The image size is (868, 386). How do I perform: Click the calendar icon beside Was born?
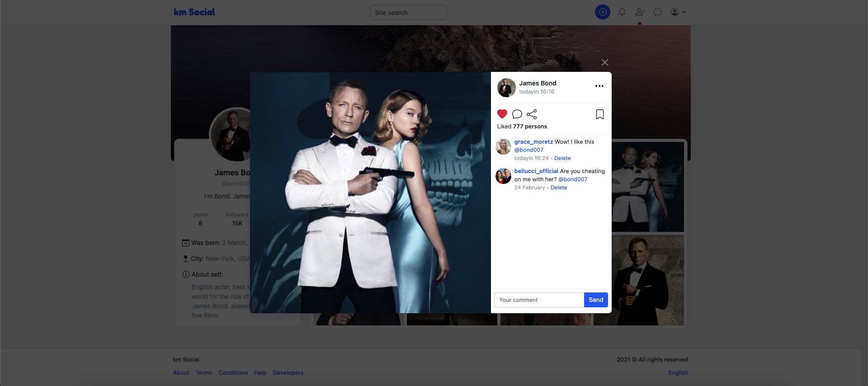(185, 243)
